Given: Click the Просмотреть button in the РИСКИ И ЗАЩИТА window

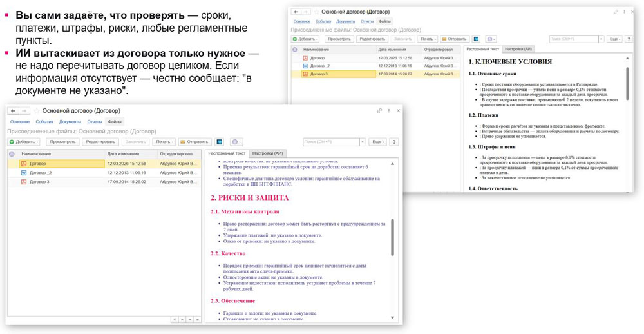Looking at the screenshot, I should pos(63,142).
